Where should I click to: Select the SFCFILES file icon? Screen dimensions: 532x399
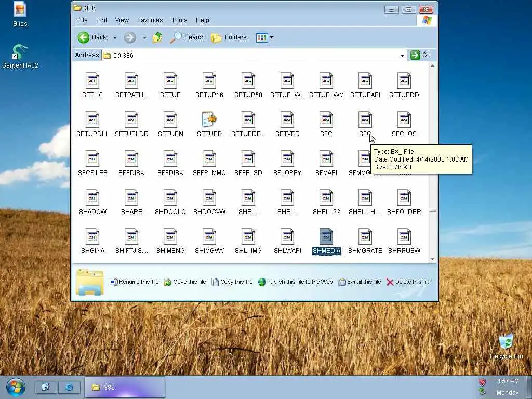coord(92,159)
